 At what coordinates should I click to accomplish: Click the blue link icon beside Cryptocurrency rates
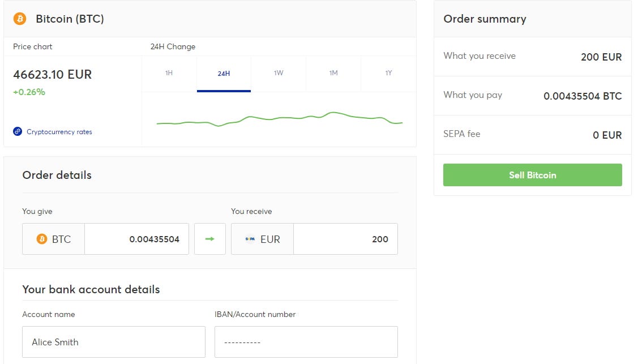tap(18, 132)
